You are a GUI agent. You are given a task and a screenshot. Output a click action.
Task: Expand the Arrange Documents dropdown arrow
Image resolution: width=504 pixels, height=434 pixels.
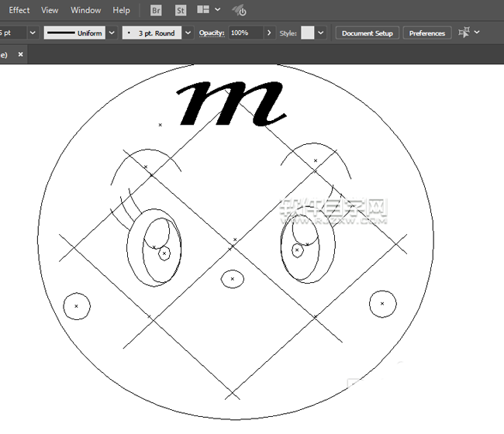pos(218,9)
